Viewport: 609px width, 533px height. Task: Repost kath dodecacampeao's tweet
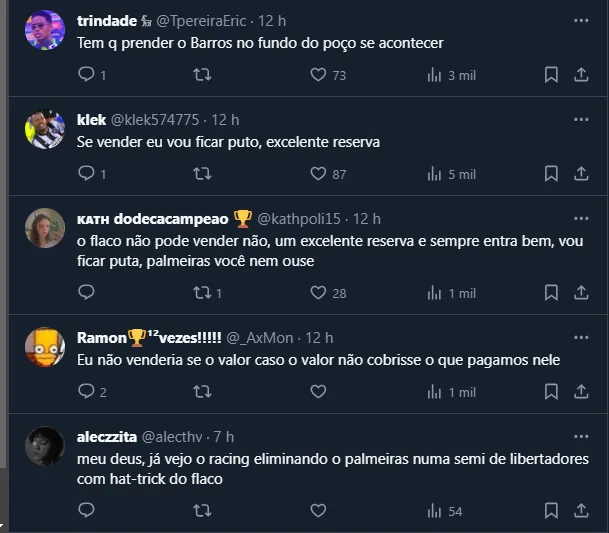click(x=202, y=292)
